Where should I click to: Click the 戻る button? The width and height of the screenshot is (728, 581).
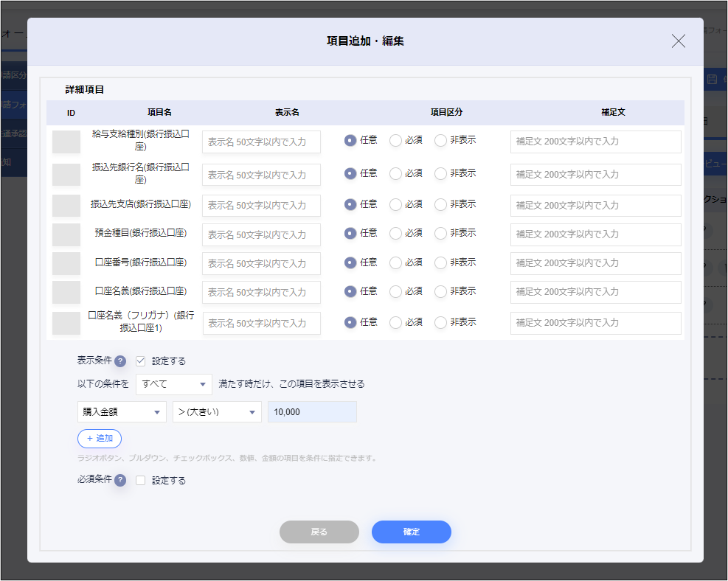click(319, 532)
